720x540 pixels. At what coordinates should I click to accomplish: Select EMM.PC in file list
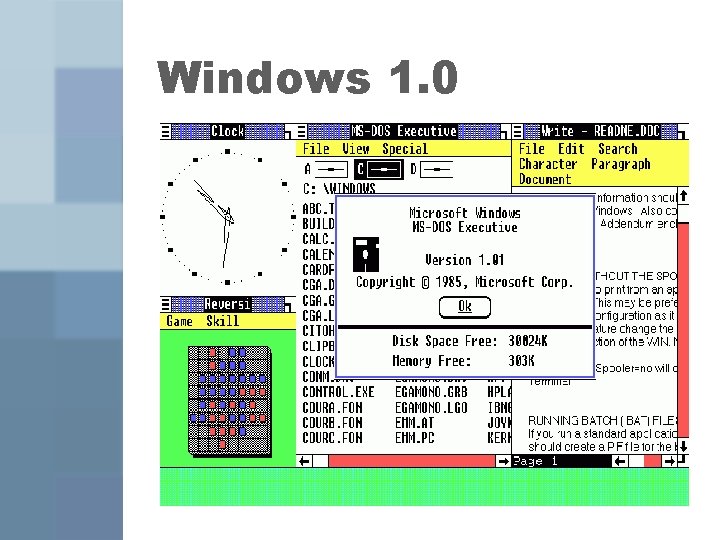(x=414, y=438)
